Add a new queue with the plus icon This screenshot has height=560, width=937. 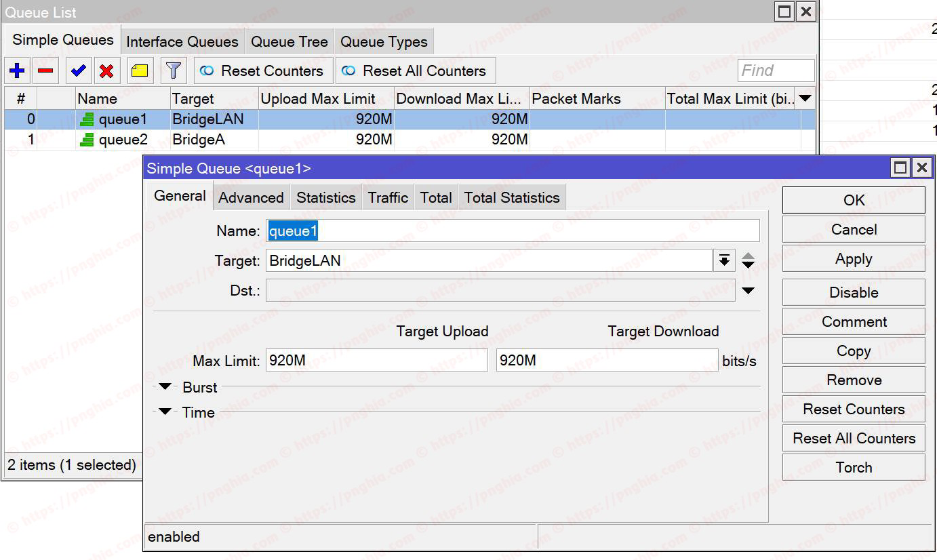[17, 71]
